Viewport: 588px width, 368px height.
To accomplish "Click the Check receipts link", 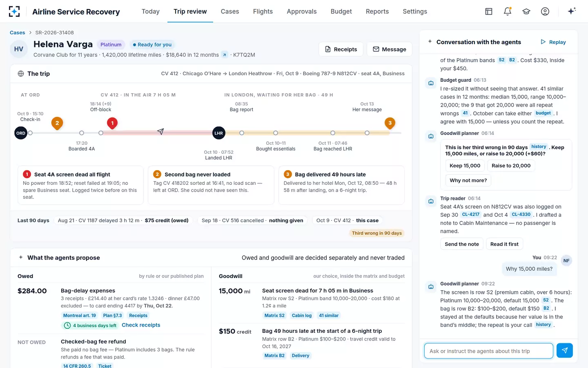I will [x=141, y=325].
